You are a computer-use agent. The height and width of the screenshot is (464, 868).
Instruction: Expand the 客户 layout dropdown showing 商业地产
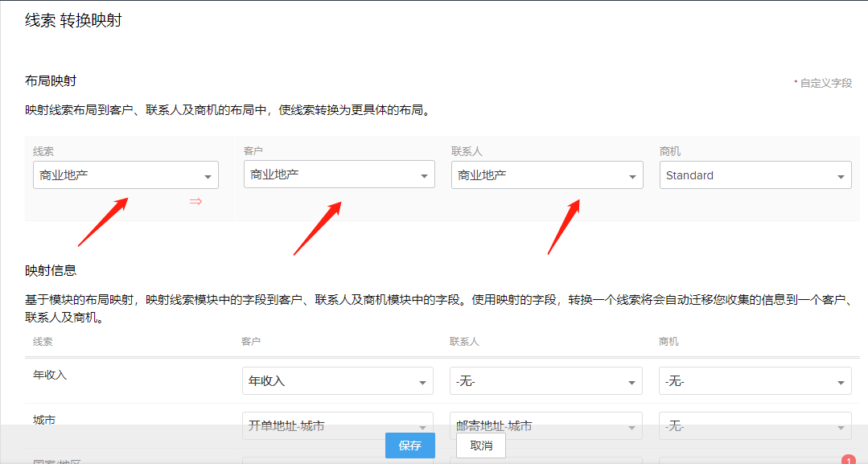point(339,175)
